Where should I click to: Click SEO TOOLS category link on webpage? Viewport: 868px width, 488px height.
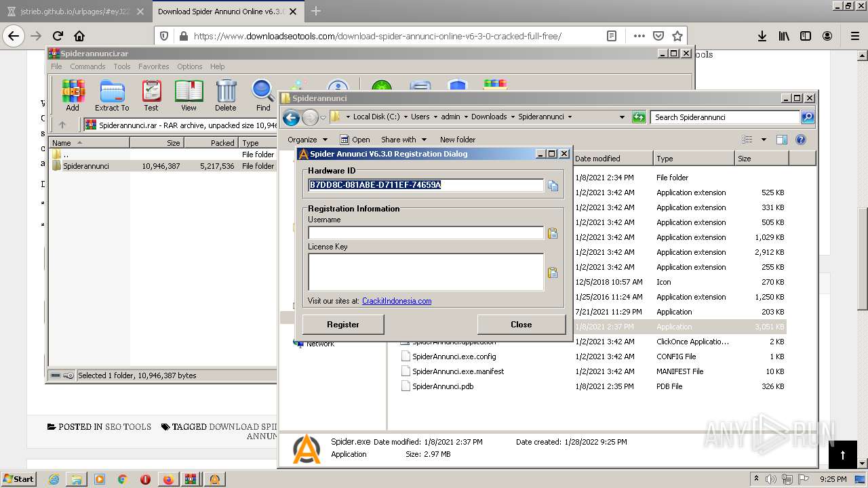point(128,427)
